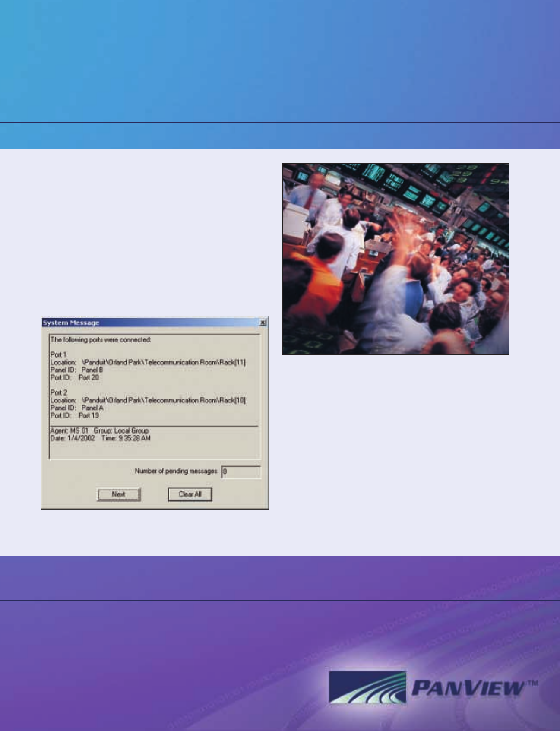The image size is (560, 731).
Task: Click the 'Port ID: Port 19' line
Action: point(75,415)
